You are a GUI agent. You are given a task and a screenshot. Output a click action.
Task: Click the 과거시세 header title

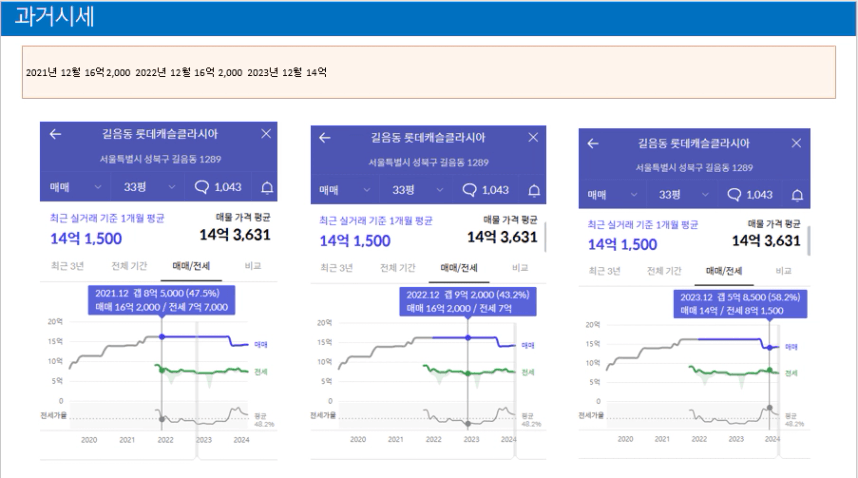[55, 17]
